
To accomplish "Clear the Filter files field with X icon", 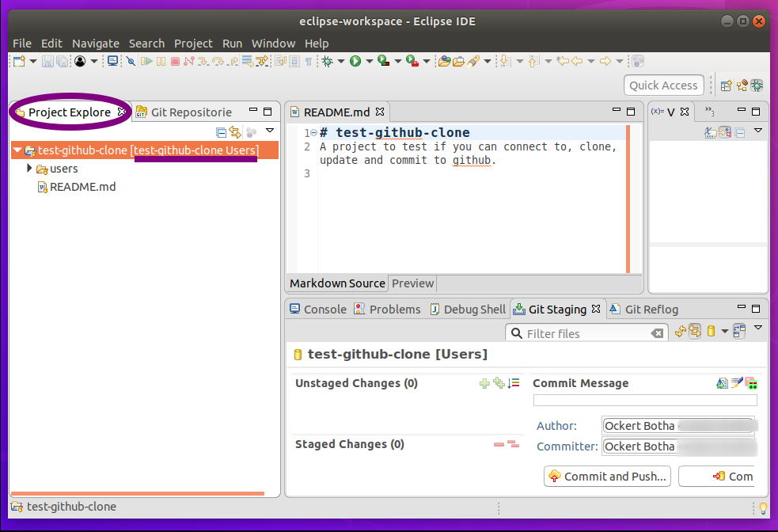I will (657, 333).
